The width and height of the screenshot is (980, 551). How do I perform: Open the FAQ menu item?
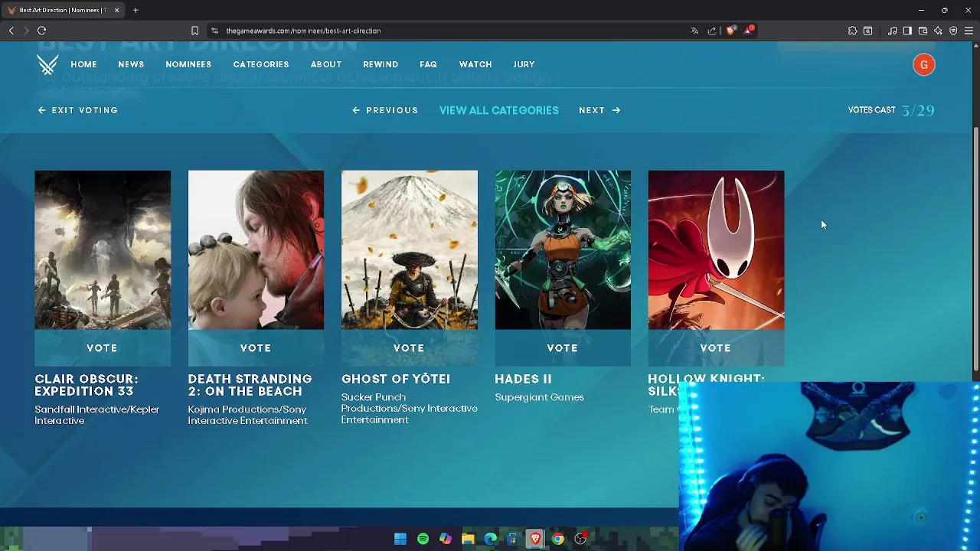429,64
